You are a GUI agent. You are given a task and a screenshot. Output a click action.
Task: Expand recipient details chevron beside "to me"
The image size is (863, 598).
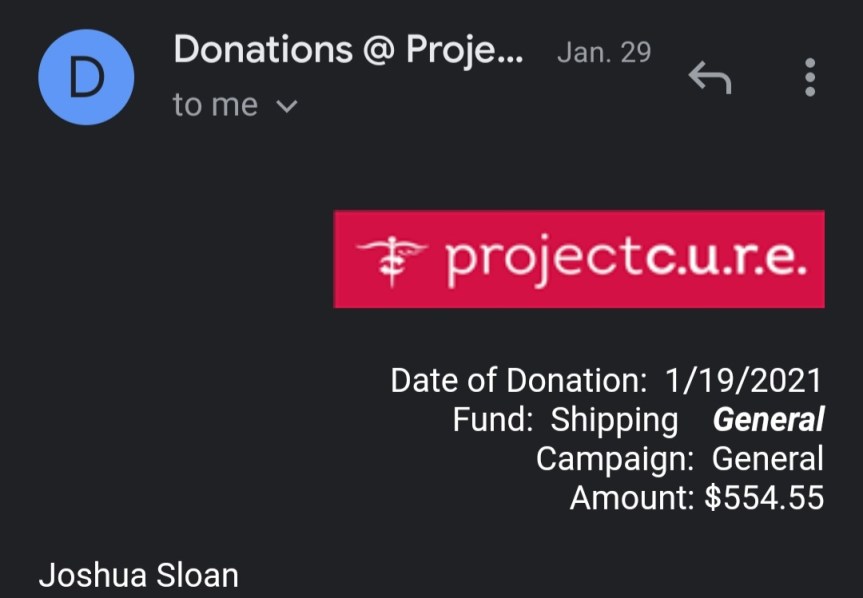click(286, 106)
